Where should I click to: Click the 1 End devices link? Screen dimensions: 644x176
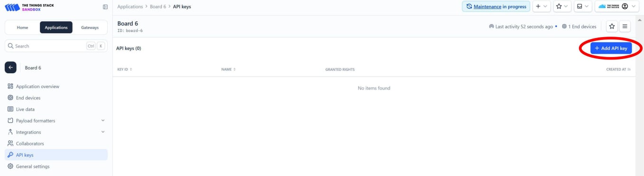[x=579, y=27]
